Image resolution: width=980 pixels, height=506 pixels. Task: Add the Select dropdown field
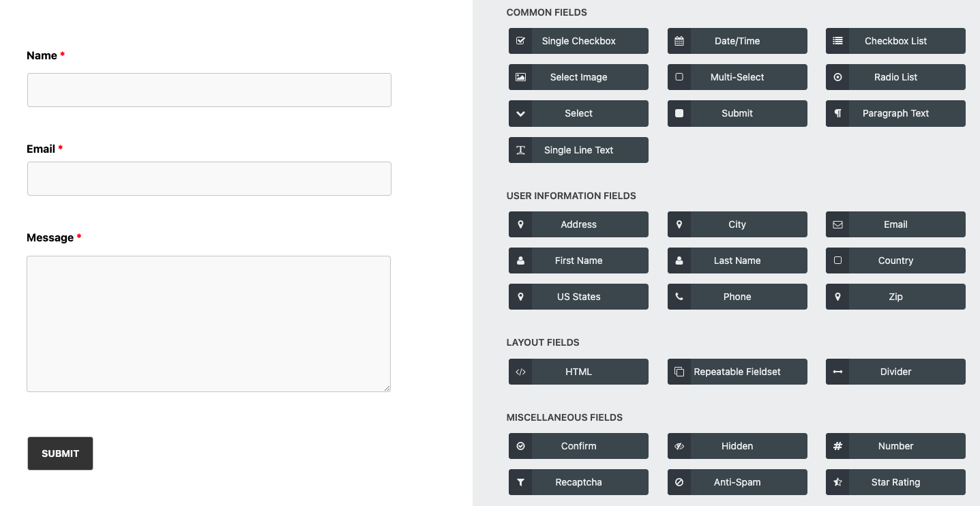578,113
